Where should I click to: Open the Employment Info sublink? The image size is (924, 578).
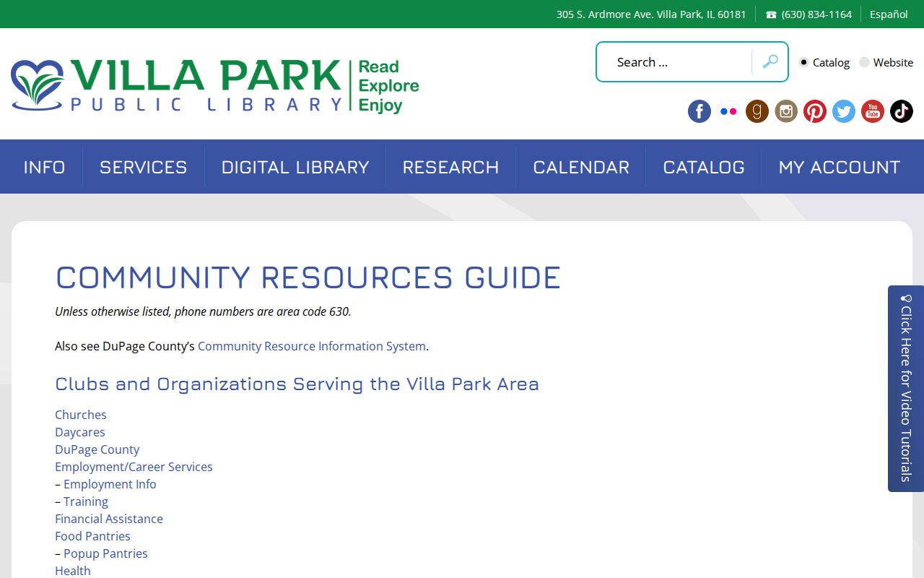[x=110, y=484]
